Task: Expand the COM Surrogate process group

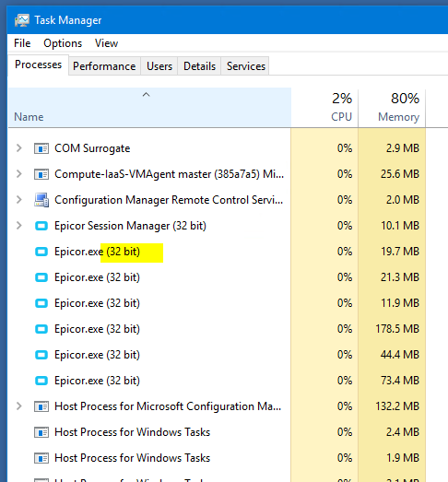Action: [x=19, y=148]
